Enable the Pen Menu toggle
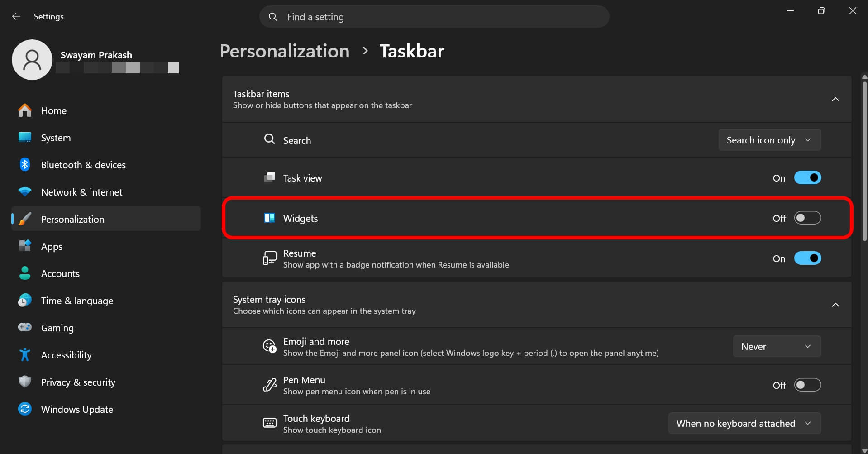The height and width of the screenshot is (454, 868). [x=808, y=385]
